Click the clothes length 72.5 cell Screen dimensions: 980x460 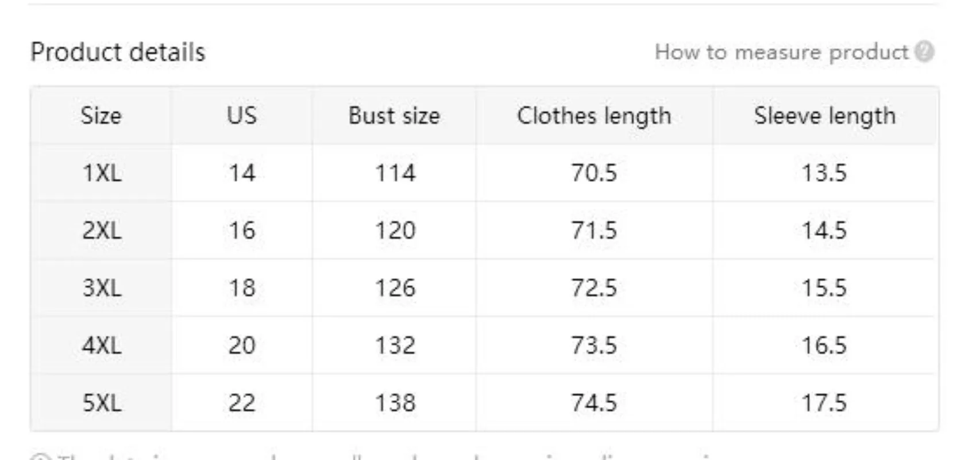(594, 287)
